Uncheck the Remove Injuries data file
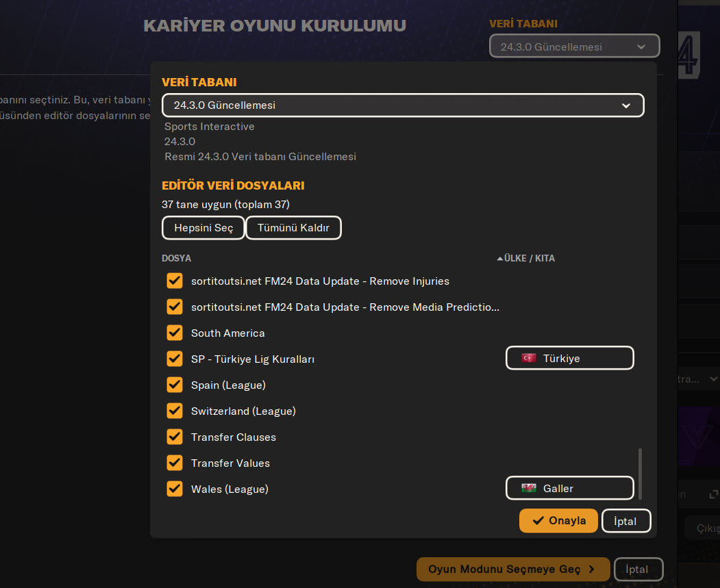The height and width of the screenshot is (588, 720). [175, 281]
